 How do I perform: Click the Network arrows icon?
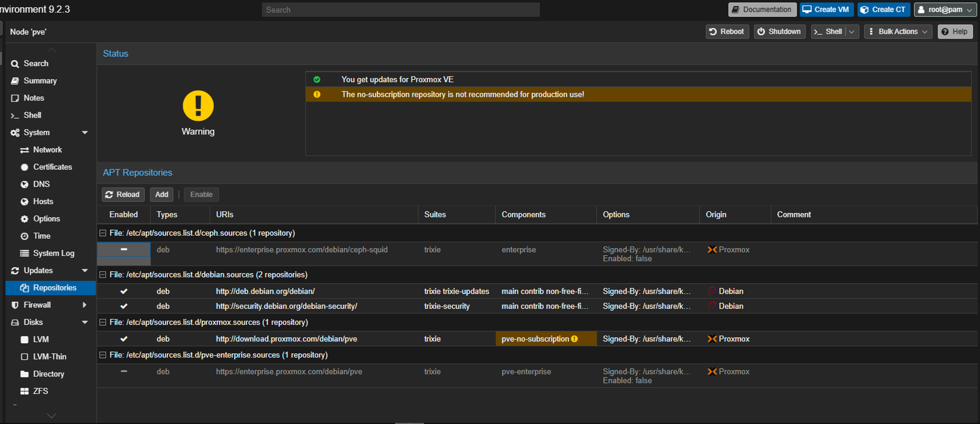pos(24,150)
